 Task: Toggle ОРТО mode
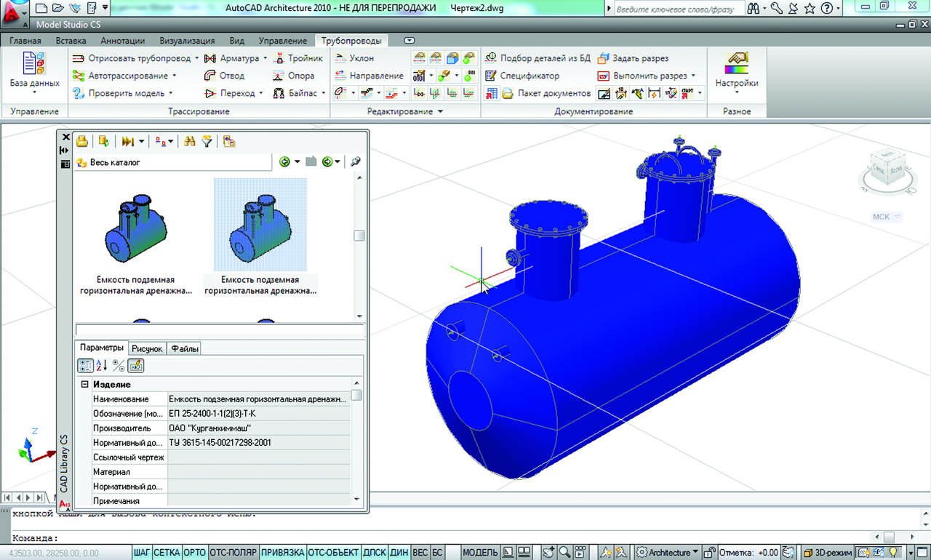[x=195, y=553]
